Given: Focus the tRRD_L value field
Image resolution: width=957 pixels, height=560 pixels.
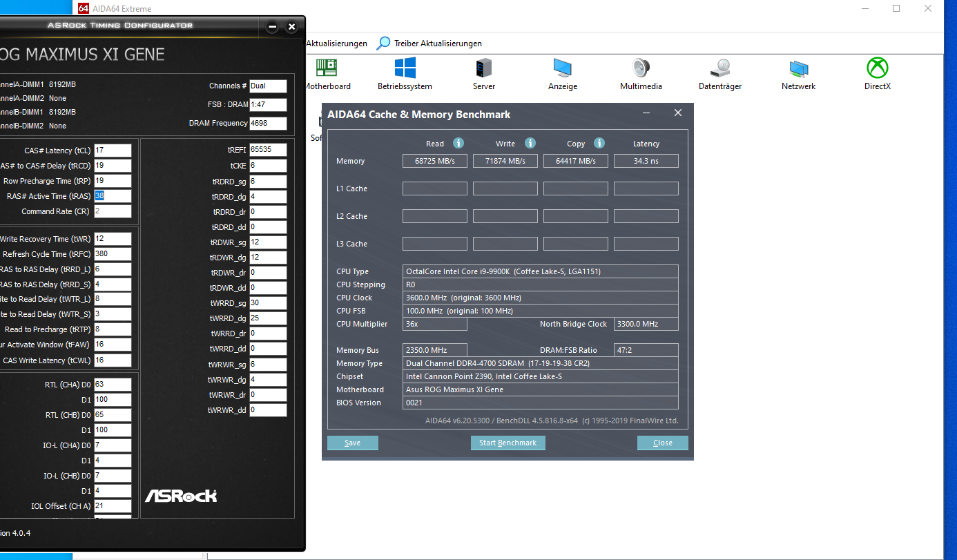Looking at the screenshot, I should pos(113,269).
